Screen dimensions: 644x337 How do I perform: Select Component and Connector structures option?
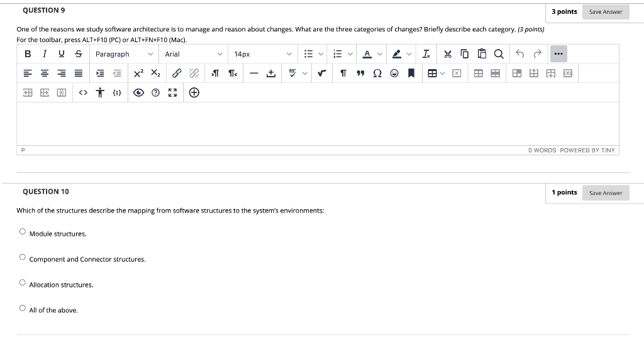click(23, 257)
